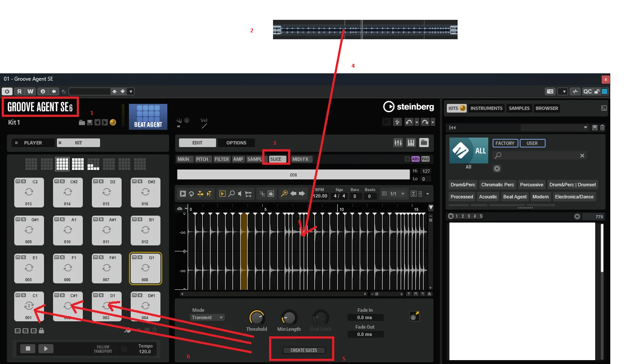Open the preset menu dropdown arrow in the top bar
Viewport: 631px width, 364px height.
(x=131, y=91)
